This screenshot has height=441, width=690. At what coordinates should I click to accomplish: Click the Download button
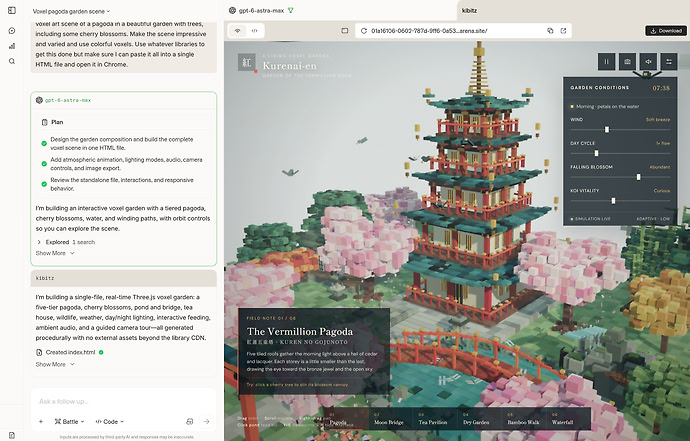[x=666, y=31]
